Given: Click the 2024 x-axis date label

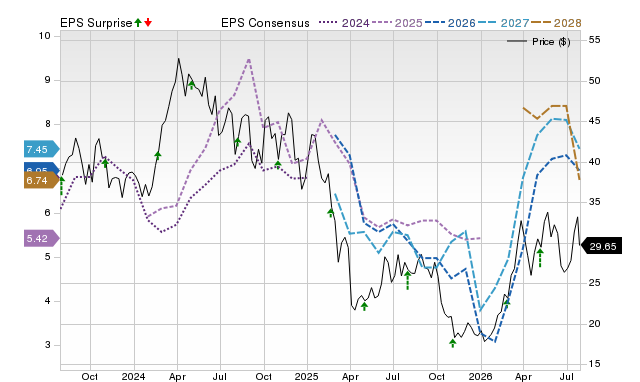Looking at the screenshot, I should click(133, 376).
